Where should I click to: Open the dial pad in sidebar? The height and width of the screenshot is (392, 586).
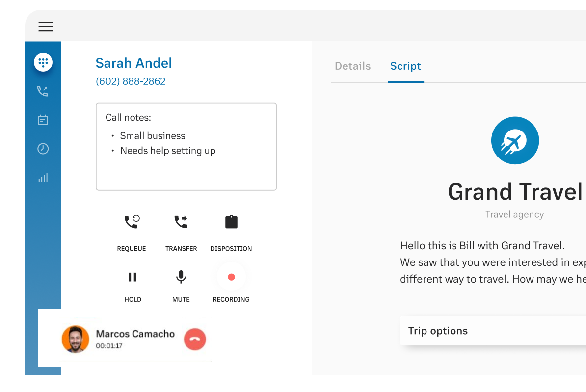(x=43, y=62)
